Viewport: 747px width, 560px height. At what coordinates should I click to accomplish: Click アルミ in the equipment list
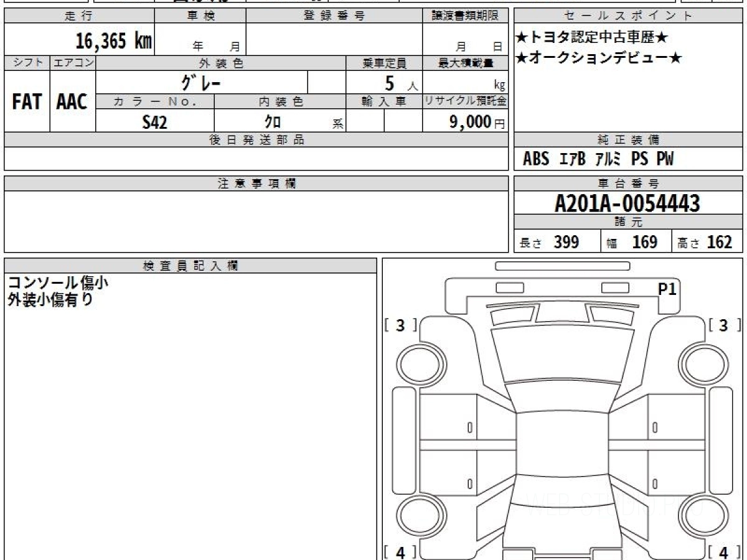point(608,159)
